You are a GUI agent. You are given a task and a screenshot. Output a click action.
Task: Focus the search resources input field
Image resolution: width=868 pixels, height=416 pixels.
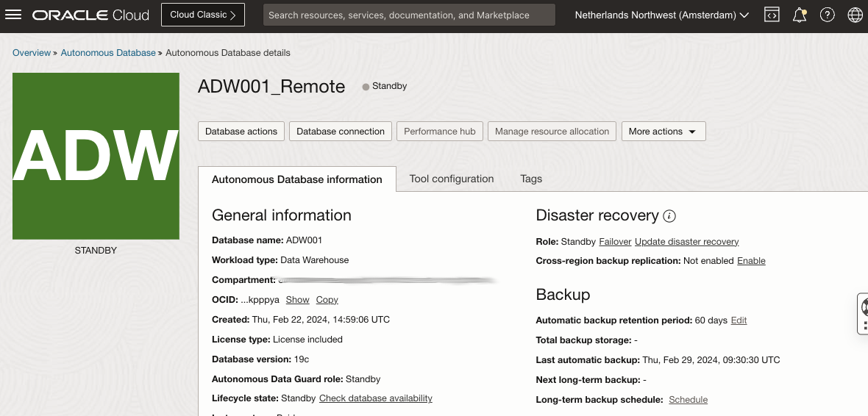[x=409, y=15]
